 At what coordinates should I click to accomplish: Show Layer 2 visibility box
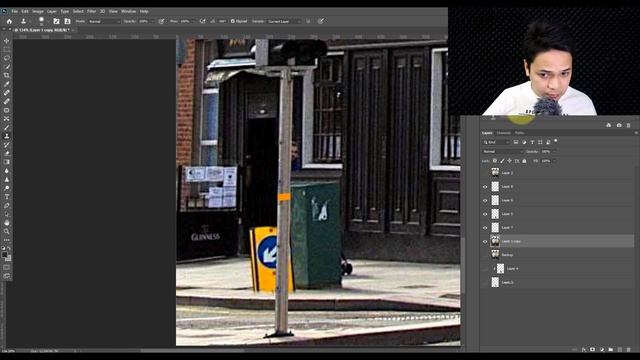tap(485, 173)
